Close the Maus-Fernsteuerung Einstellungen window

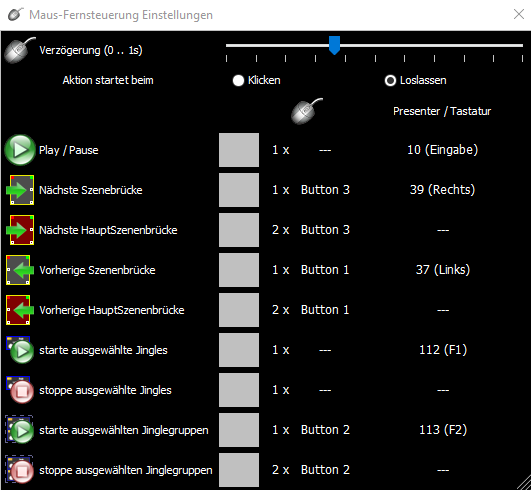click(x=518, y=14)
